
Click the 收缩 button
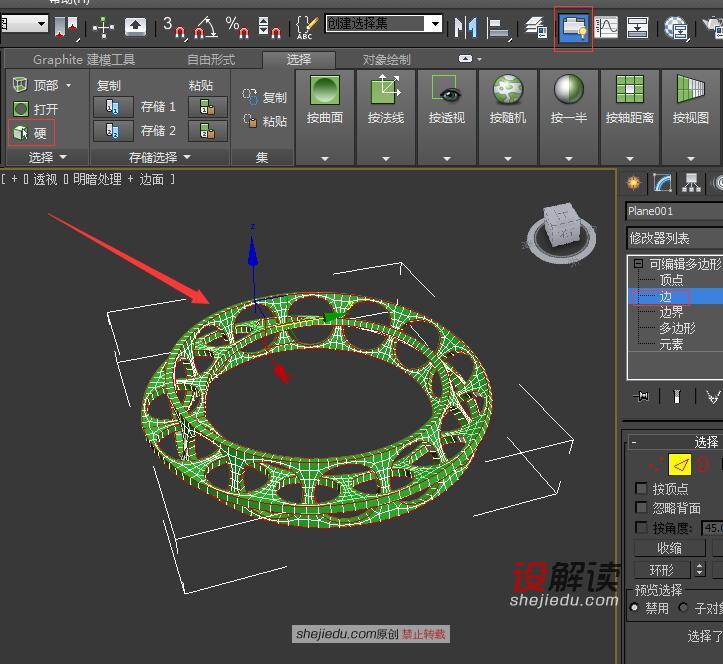[670, 548]
